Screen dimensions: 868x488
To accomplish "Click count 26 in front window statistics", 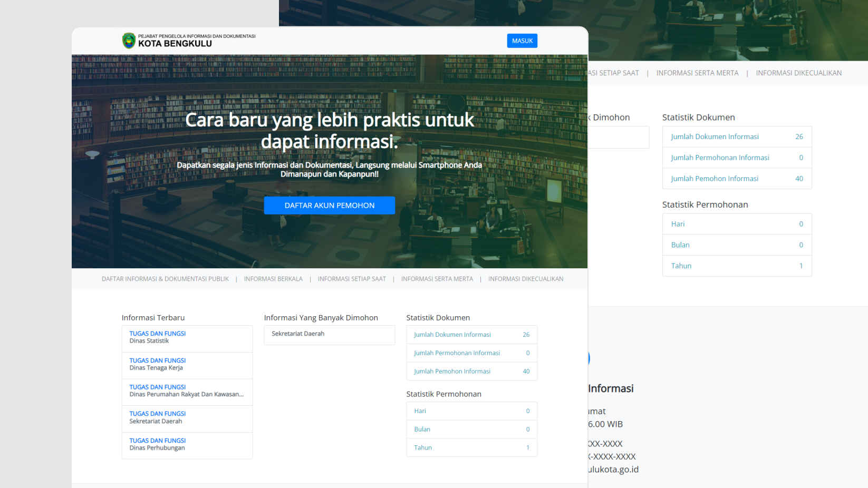I will 526,335.
